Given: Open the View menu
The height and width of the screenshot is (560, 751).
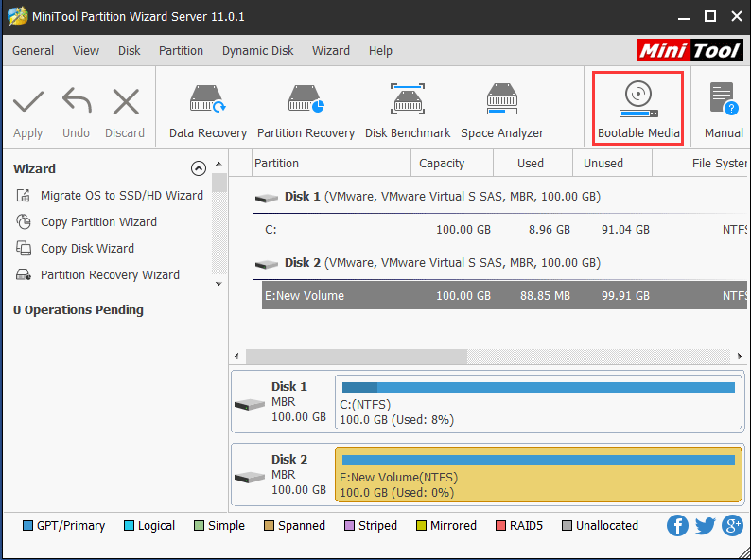Looking at the screenshot, I should (86, 51).
